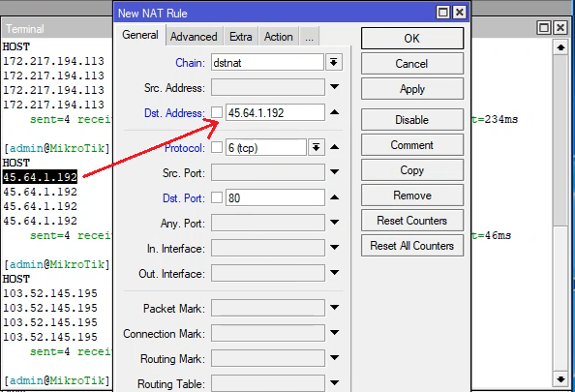Screen dimensions: 575x392
Task: Expand the Src. Port field
Action: [x=334, y=171]
